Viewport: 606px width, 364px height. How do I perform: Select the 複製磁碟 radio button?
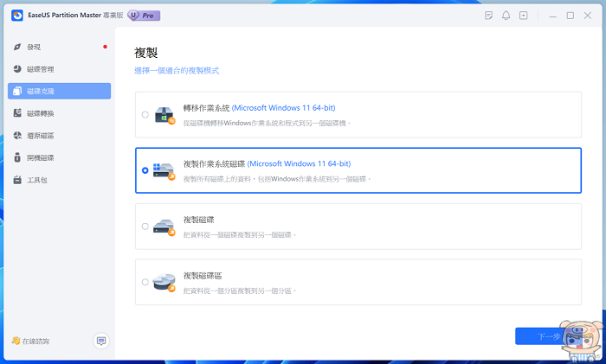point(145,227)
